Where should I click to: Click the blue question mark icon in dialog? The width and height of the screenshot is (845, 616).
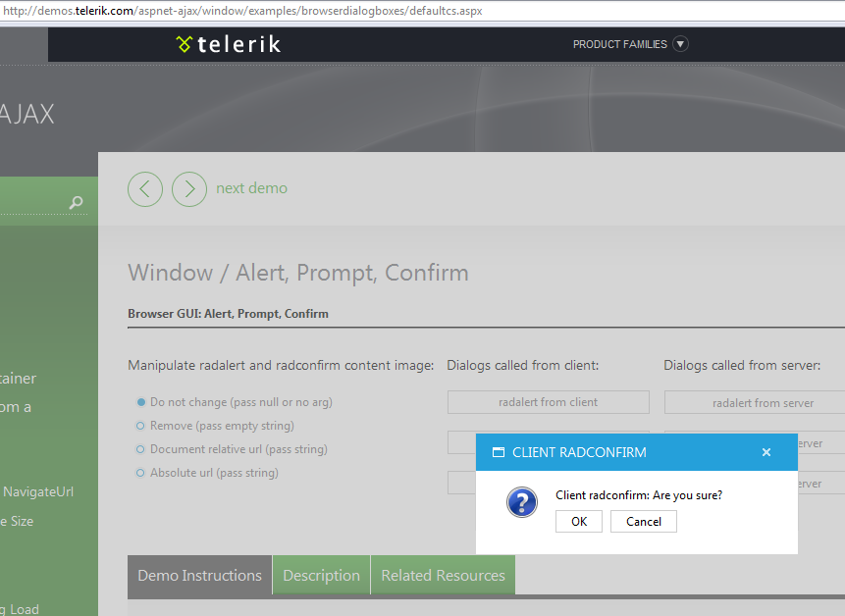coord(522,502)
